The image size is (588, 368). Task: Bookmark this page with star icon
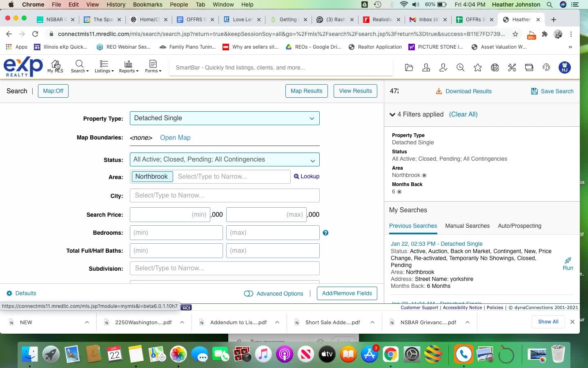tap(515, 34)
